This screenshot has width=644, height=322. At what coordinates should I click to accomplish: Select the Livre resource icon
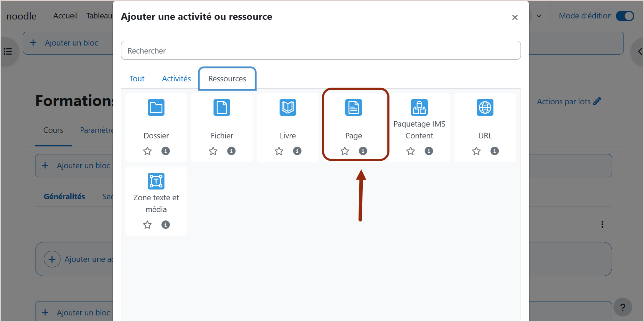point(288,107)
